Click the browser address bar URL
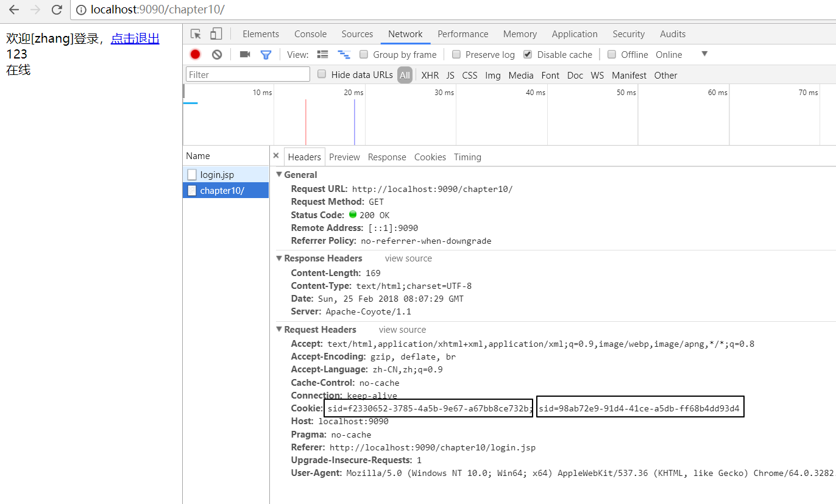 [x=157, y=10]
